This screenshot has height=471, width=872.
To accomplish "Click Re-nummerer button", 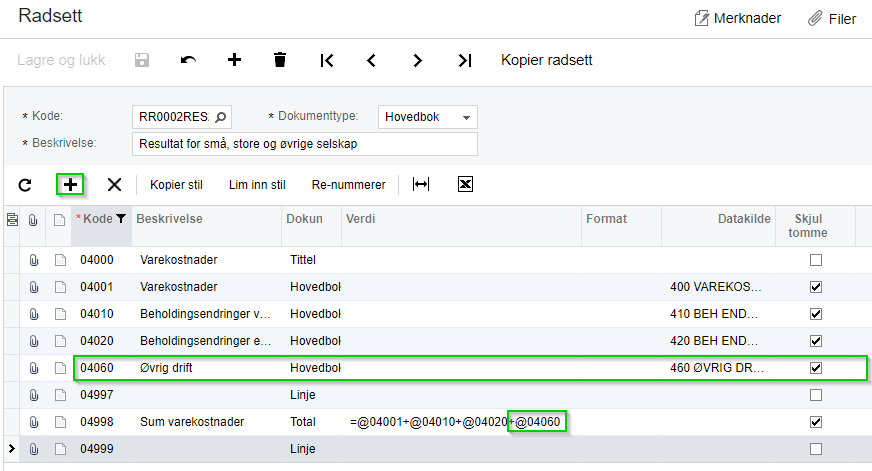I will [348, 185].
